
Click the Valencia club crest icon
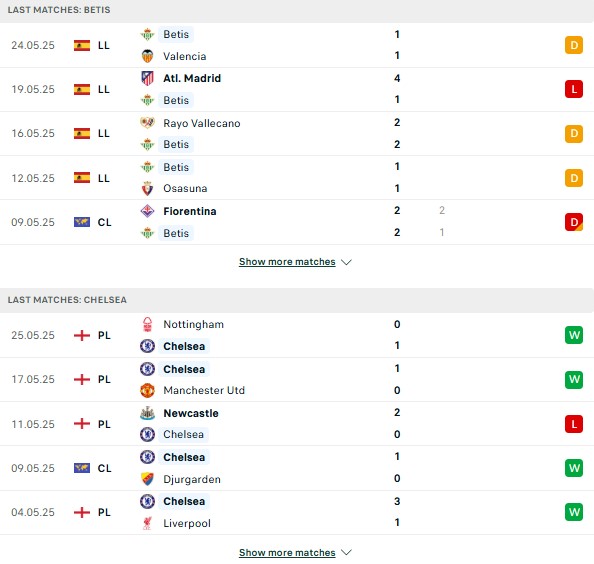click(147, 56)
